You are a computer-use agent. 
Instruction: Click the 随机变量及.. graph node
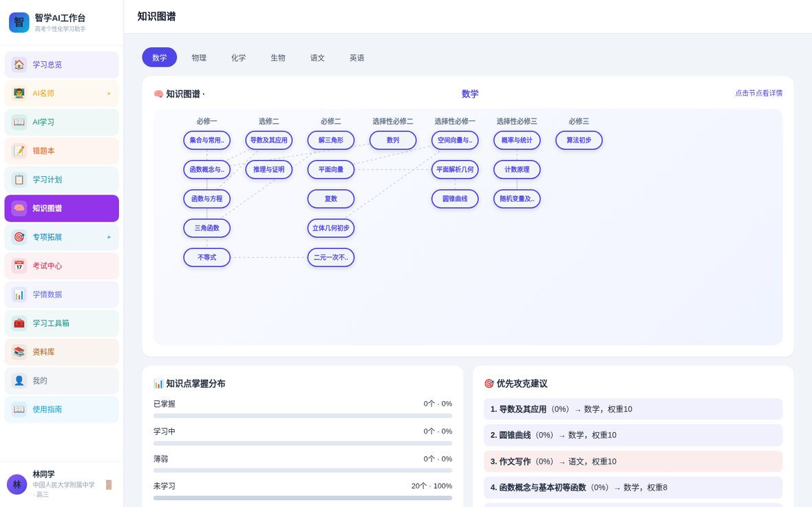[517, 199]
